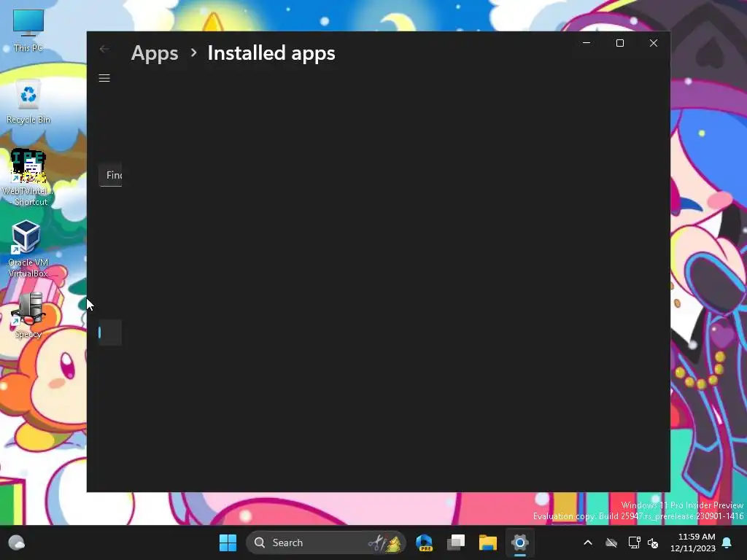Image resolution: width=747 pixels, height=560 pixels.
Task: Select the Recycle Bin desktop icon
Action: 28,102
